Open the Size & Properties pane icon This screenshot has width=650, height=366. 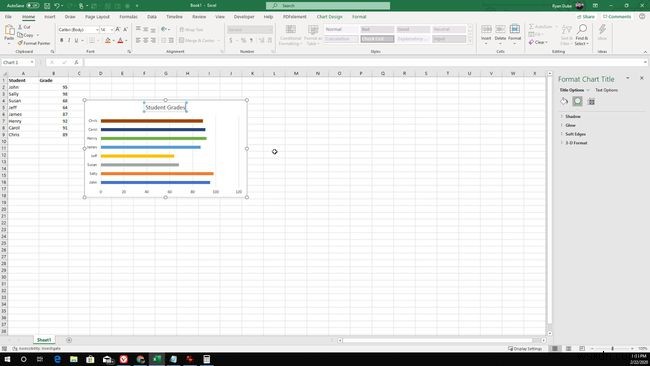click(592, 102)
